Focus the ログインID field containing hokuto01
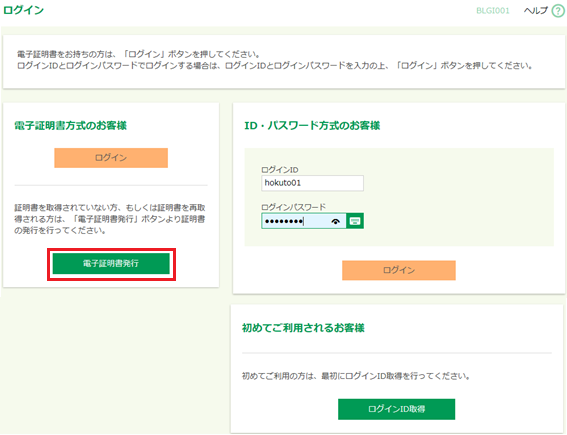Image resolution: width=567 pixels, height=435 pixels. pos(312,183)
